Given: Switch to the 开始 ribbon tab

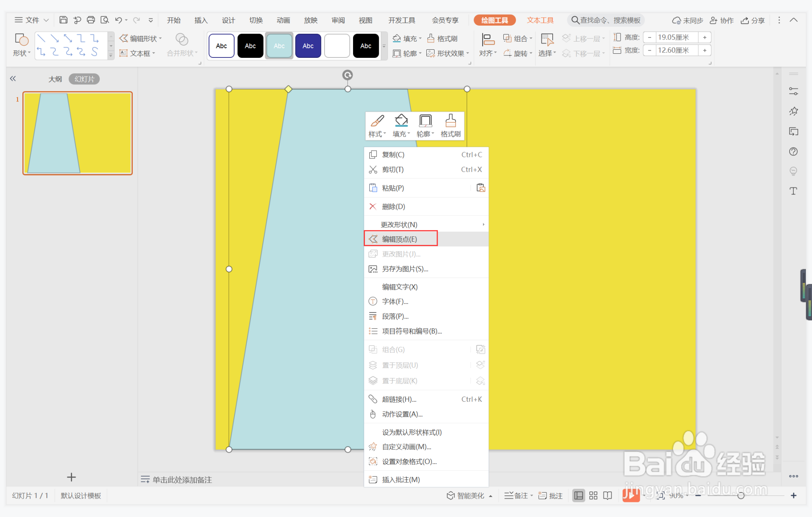Looking at the screenshot, I should (173, 20).
